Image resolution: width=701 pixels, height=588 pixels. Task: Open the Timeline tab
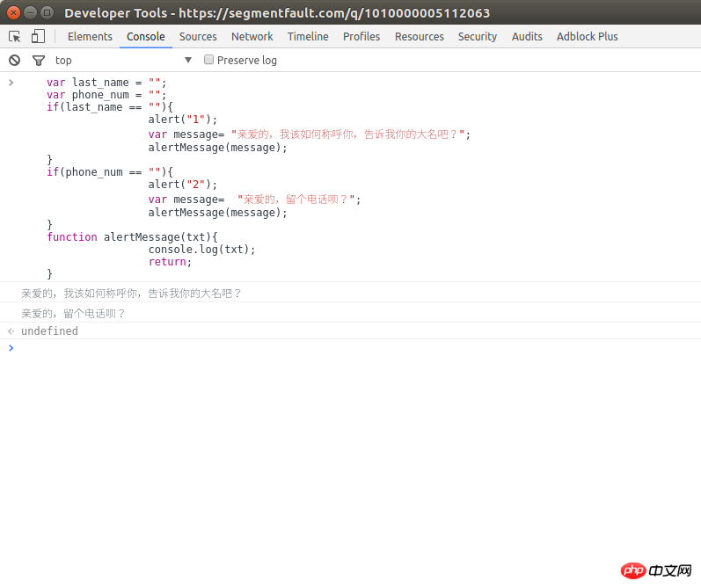coord(308,36)
